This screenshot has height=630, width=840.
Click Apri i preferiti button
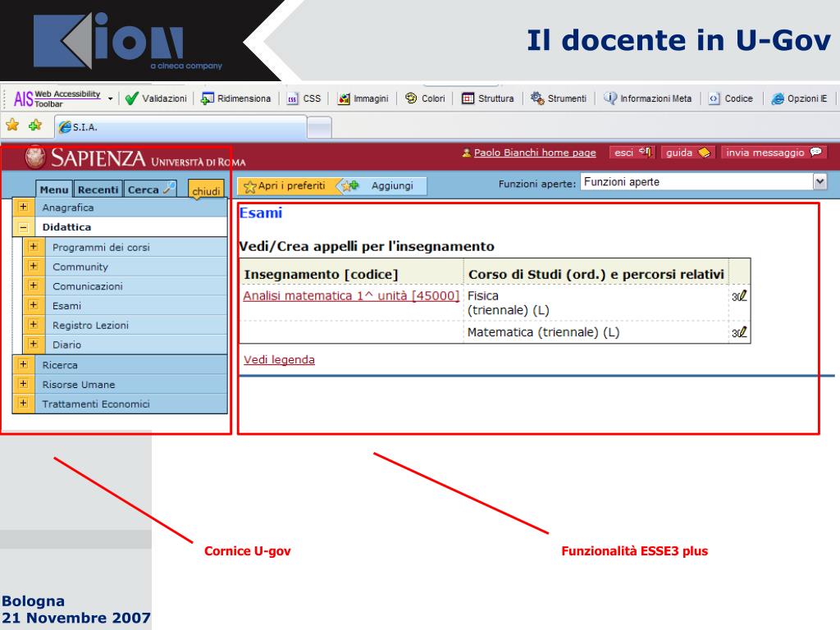[x=285, y=186]
